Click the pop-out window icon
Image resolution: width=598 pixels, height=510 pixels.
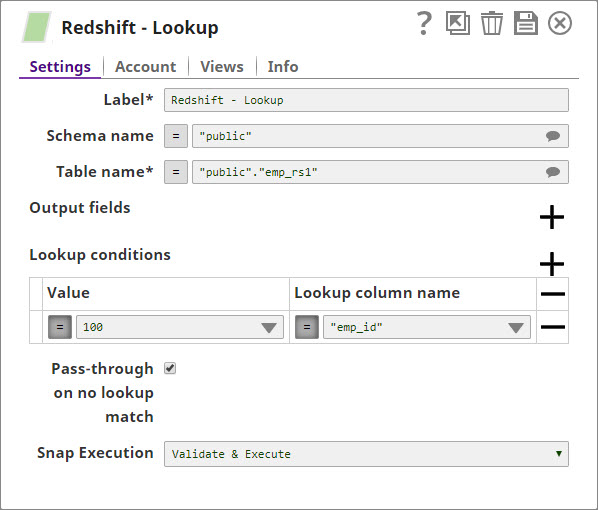point(458,23)
